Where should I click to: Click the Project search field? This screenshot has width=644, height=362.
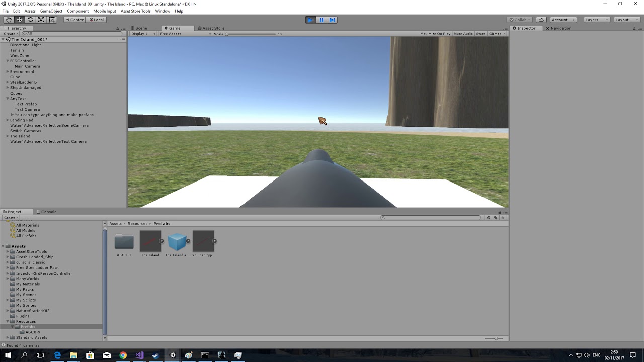pyautogui.click(x=431, y=218)
